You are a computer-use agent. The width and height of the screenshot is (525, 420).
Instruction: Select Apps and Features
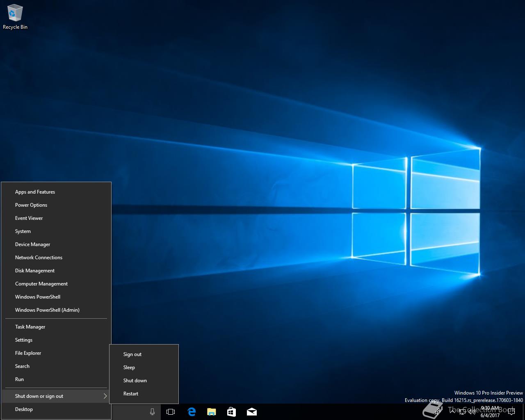click(x=56, y=192)
